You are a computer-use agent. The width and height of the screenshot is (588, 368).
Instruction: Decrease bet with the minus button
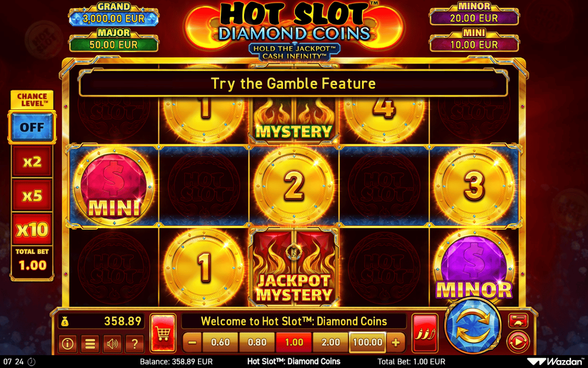(x=192, y=342)
